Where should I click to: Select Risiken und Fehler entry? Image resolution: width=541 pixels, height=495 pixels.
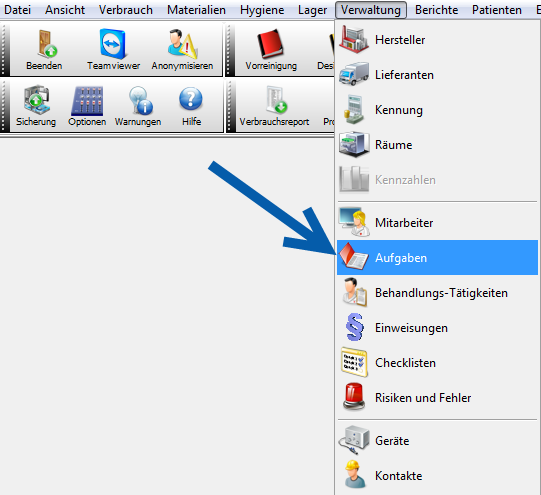click(437, 398)
